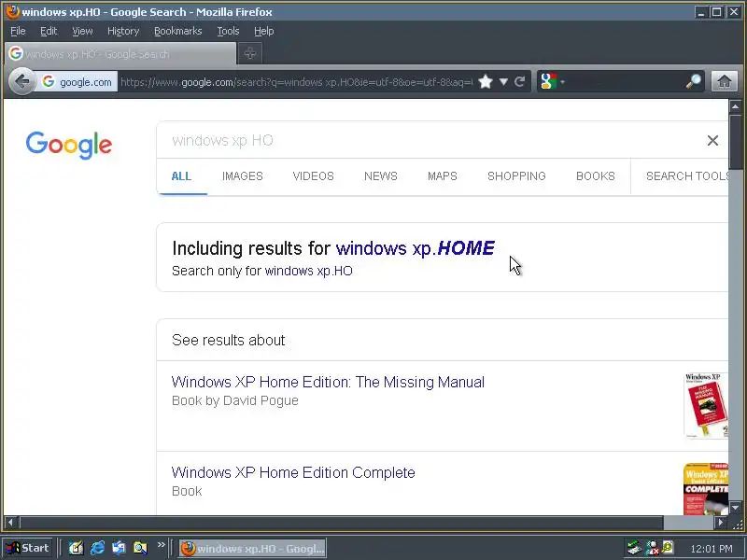
Task: Select the Google Search browser tab
Action: 120,53
